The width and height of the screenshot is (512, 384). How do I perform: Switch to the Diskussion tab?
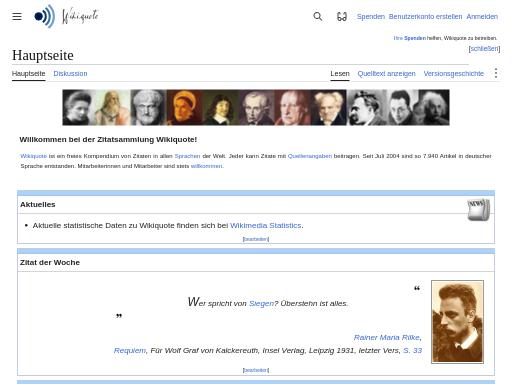(70, 73)
